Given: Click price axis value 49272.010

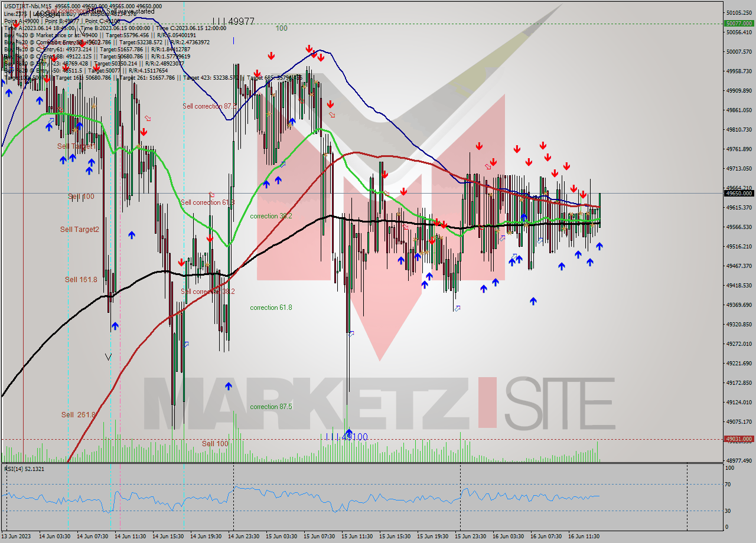Looking at the screenshot, I should (738, 344).
